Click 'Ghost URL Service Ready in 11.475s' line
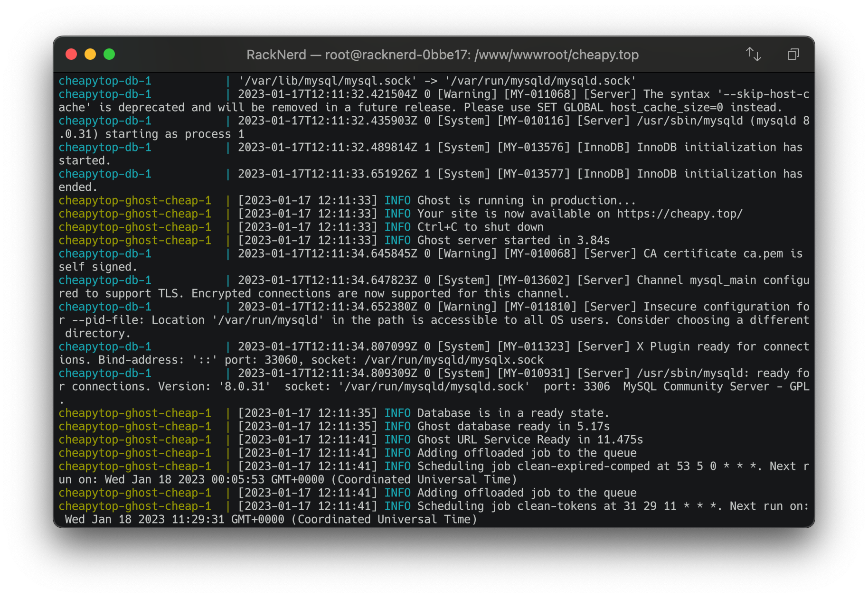Screen dimensions: 868x598 [x=530, y=439]
